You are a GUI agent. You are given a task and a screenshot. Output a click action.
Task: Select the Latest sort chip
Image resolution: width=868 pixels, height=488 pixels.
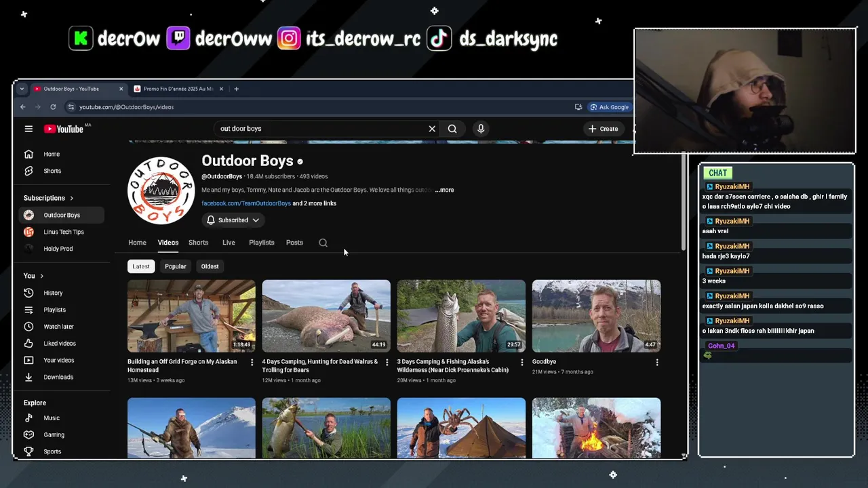[141, 266]
